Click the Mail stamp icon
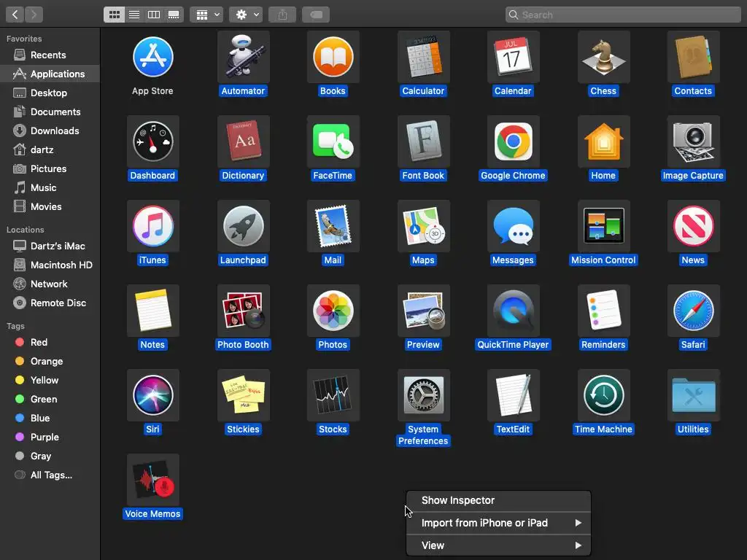Screen dimensions: 747x560 click(333, 226)
